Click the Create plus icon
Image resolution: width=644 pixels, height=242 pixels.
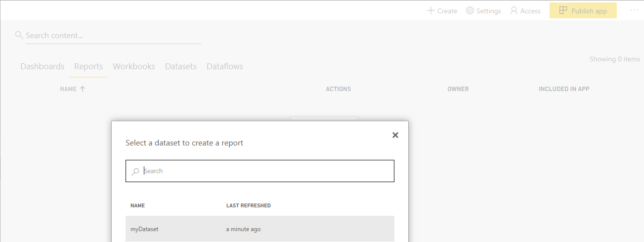[430, 11]
